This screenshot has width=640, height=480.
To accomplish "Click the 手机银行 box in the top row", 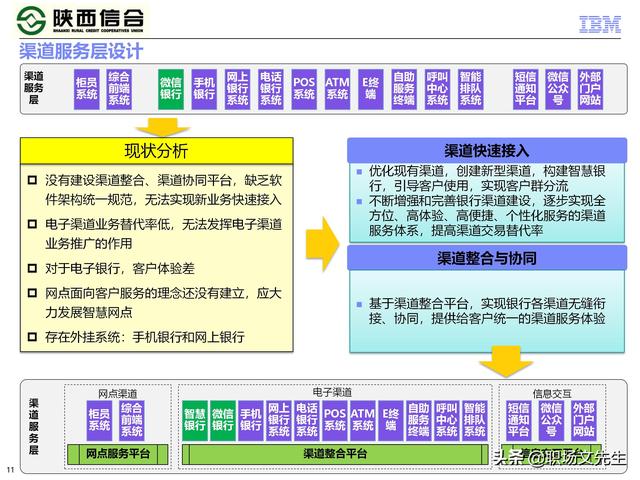I will [204, 89].
